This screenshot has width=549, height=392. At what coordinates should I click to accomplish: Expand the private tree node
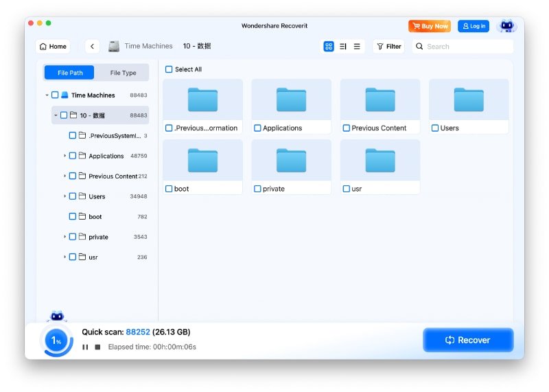click(x=65, y=237)
